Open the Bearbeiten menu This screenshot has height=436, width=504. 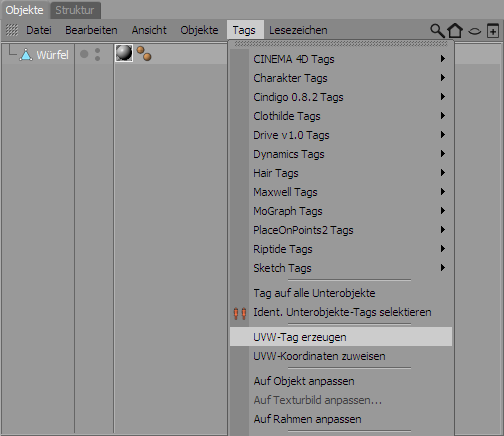click(x=91, y=30)
